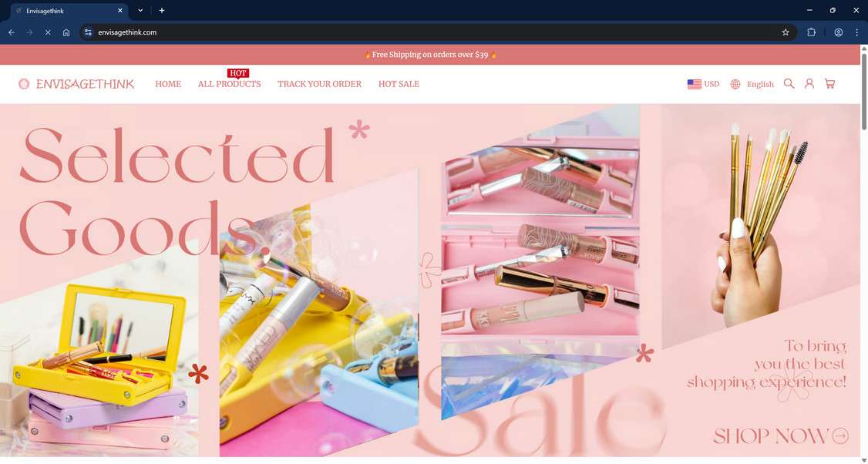Bookmark this page with star icon
The image size is (868, 464).
(785, 32)
